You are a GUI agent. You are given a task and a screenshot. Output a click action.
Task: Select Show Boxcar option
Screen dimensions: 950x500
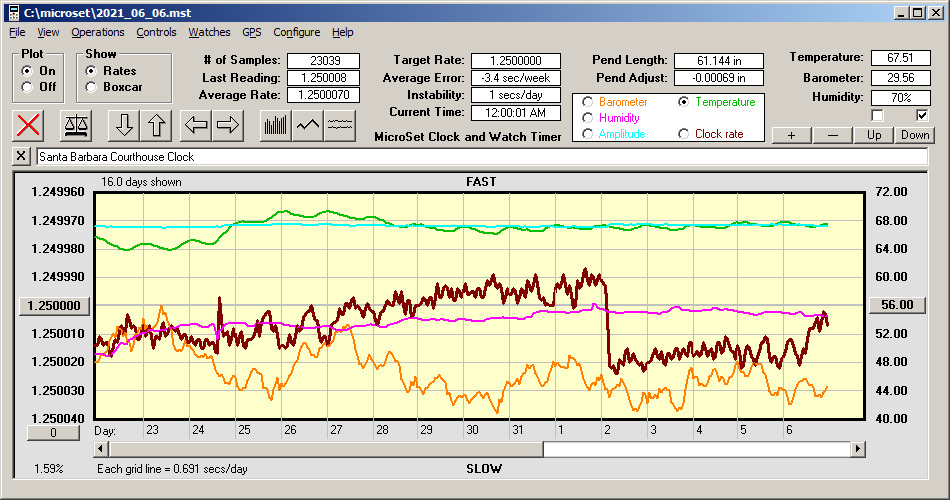[91, 87]
